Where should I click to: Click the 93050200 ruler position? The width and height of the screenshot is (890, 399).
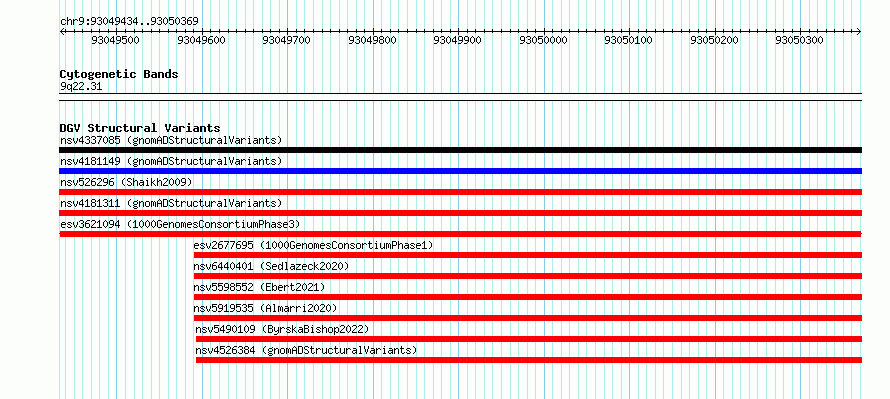[x=715, y=40]
